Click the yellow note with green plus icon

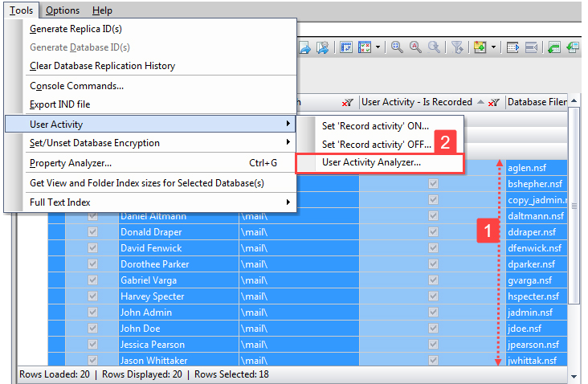click(x=480, y=47)
